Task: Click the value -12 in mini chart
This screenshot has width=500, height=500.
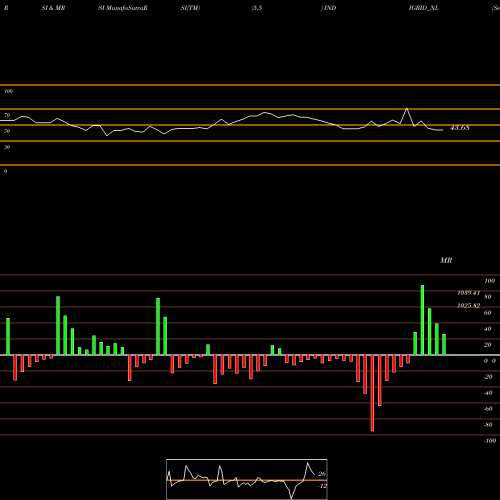Action: (x=322, y=486)
